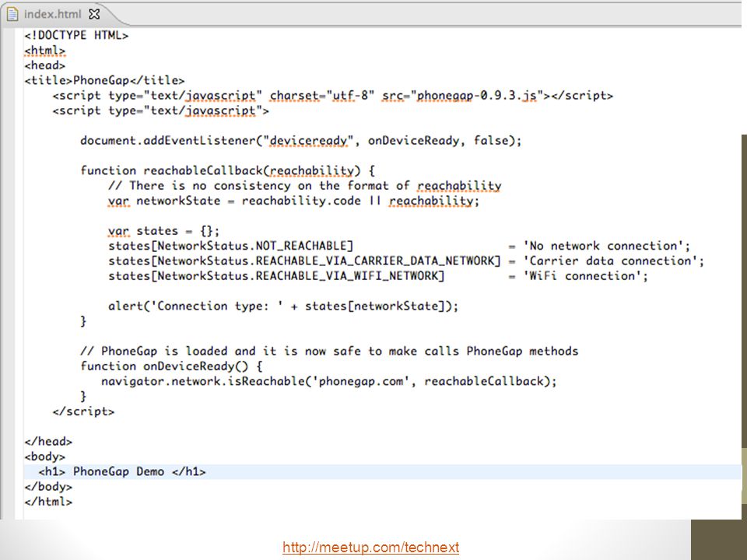
Task: Click the highlighted <h1> PhoneGap Demo line
Action: pyautogui.click(x=383, y=472)
